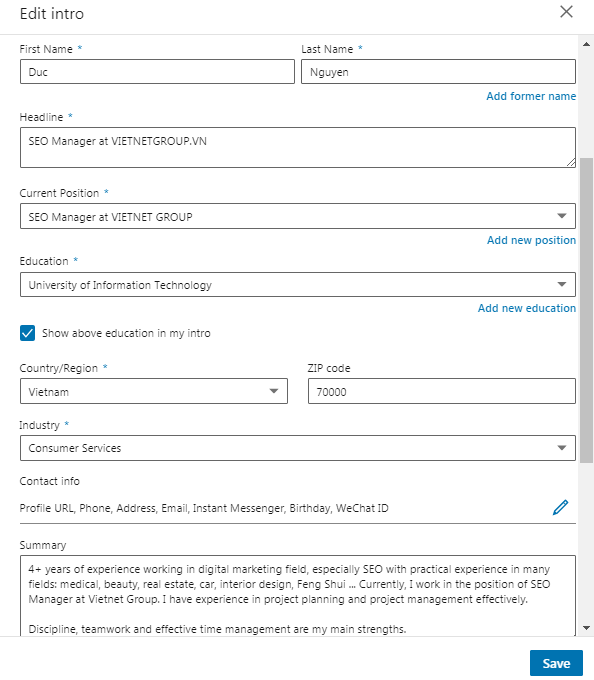Open the Current Position dropdown
Screen dimensions: 594x680
(x=298, y=216)
